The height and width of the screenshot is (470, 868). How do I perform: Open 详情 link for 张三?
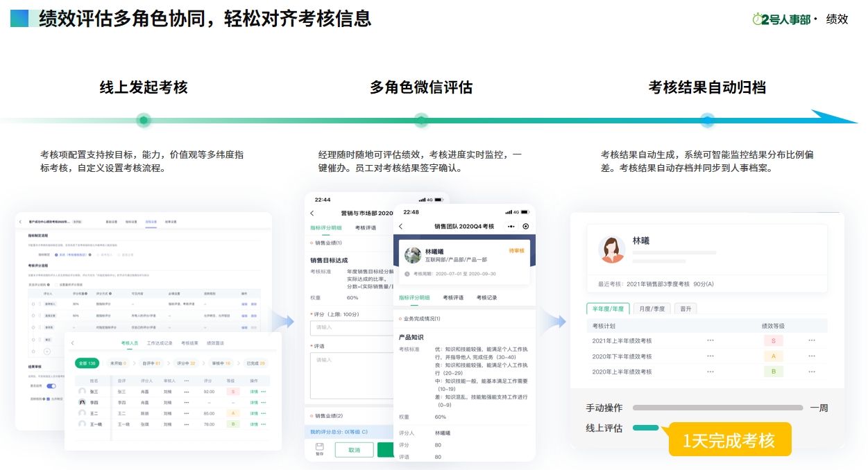(254, 392)
